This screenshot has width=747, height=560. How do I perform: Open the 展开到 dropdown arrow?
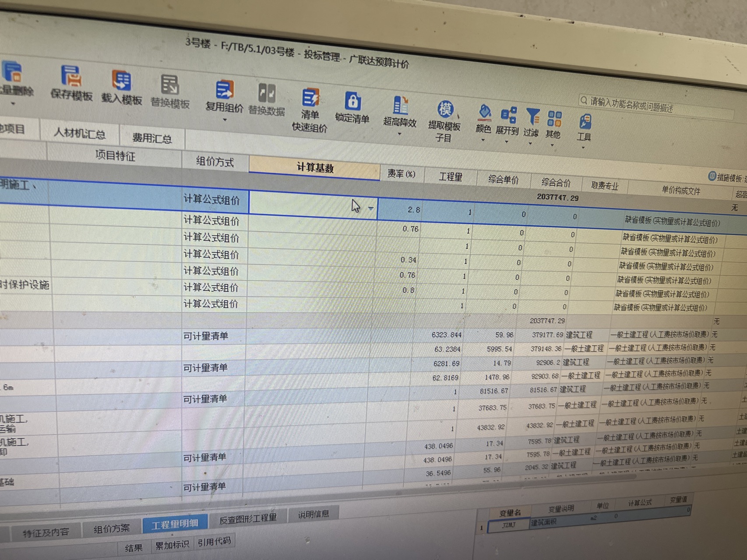(x=506, y=142)
